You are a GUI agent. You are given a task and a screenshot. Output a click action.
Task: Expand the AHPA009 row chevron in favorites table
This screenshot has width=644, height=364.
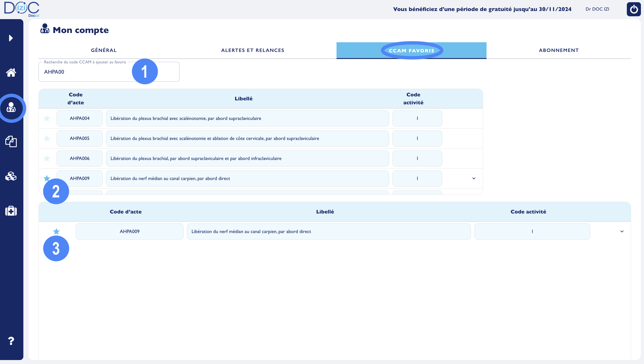(x=622, y=231)
